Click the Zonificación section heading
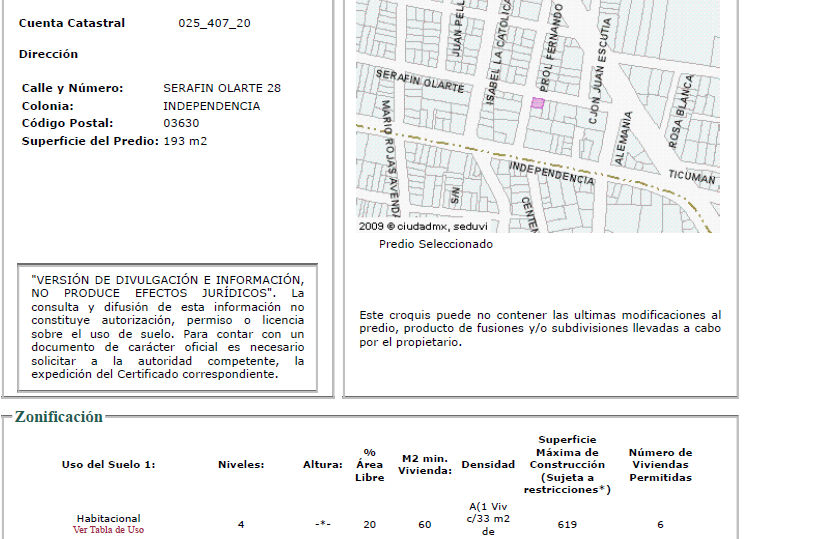819x539 pixels. coord(58,417)
